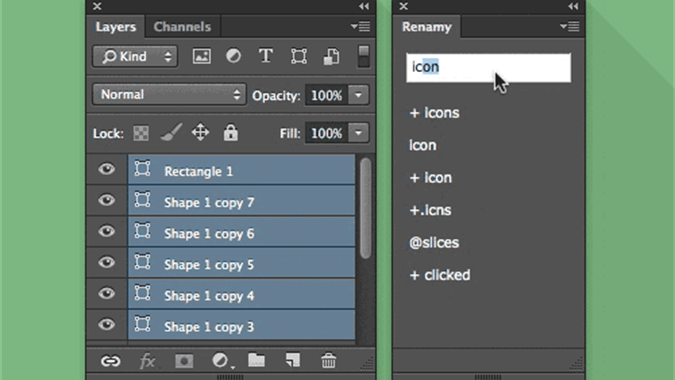
Task: Open the Layers panel flyout menu
Action: [x=360, y=27]
